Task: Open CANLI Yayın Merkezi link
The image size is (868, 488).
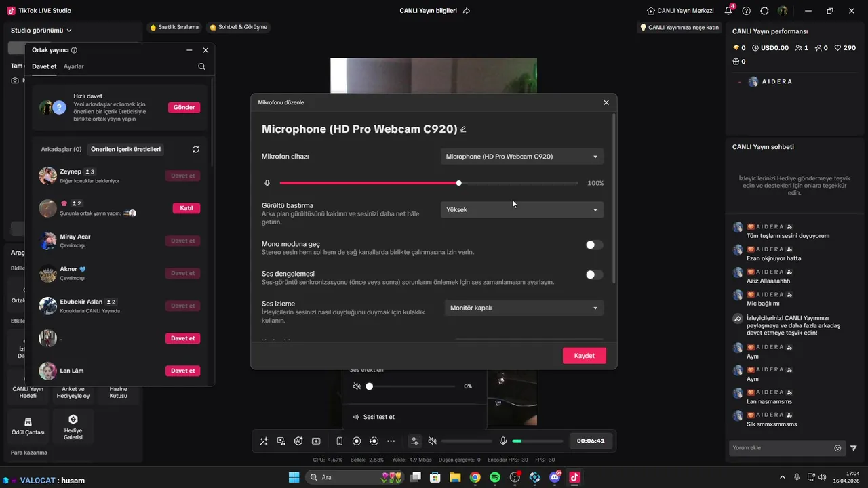Action: pyautogui.click(x=680, y=11)
